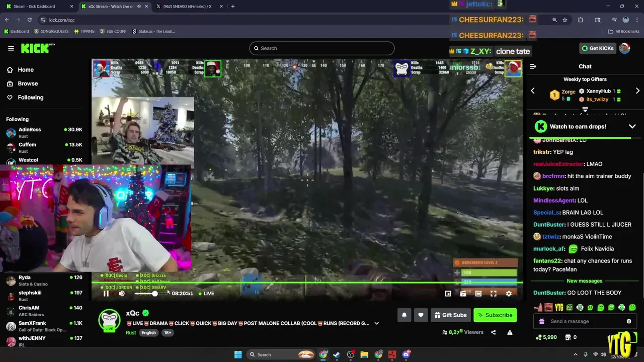
Task: Open the Windows Start menu
Action: click(x=238, y=354)
